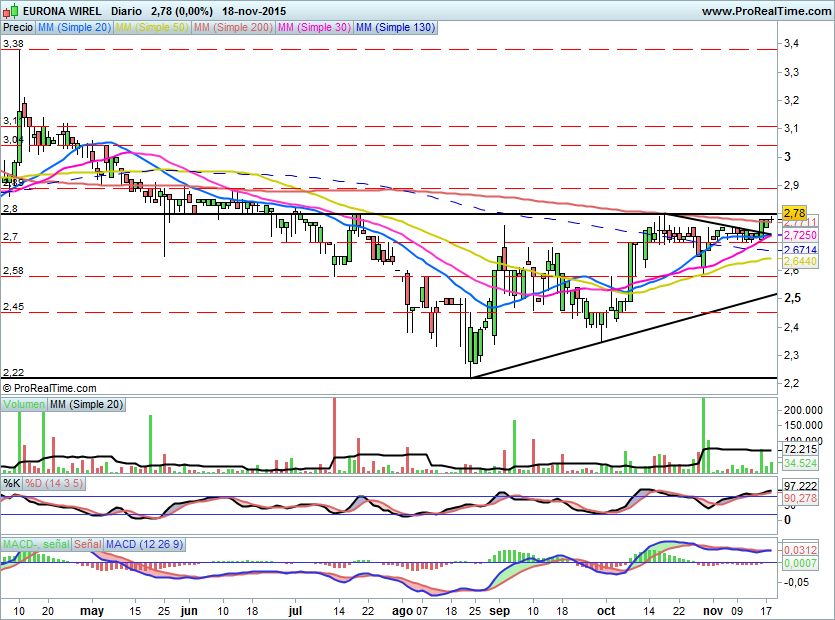Image resolution: width=835 pixels, height=620 pixels.
Task: Toggle the MM (Simple 130) legend label
Action: point(396,28)
